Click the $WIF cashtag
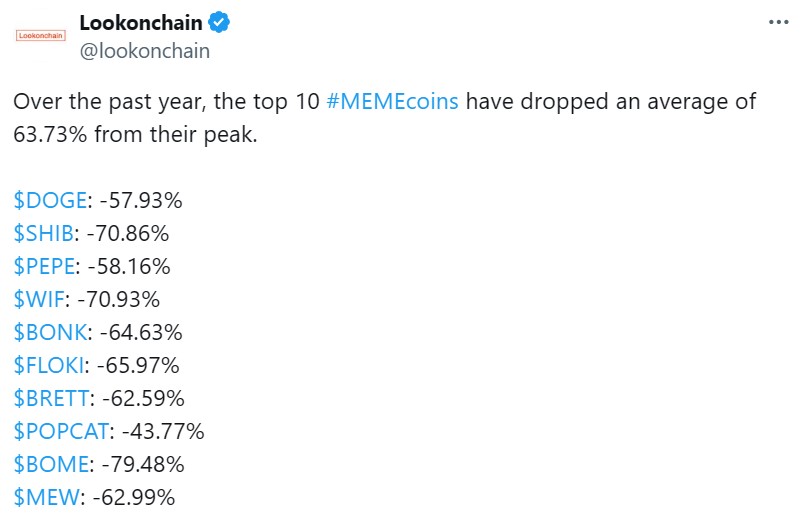The height and width of the screenshot is (521, 802). pyautogui.click(x=38, y=299)
